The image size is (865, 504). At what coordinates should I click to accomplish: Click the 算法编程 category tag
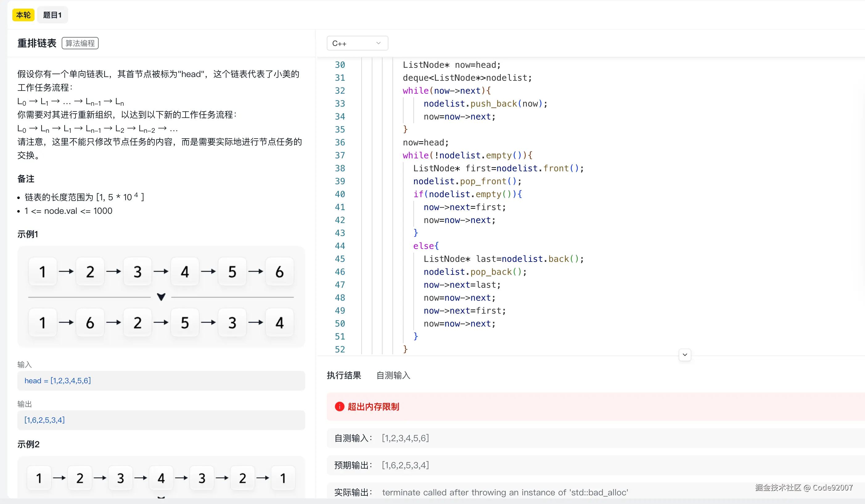(x=80, y=43)
